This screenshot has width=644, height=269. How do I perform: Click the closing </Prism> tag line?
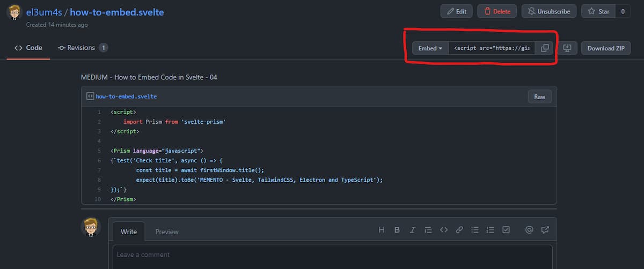coord(123,199)
